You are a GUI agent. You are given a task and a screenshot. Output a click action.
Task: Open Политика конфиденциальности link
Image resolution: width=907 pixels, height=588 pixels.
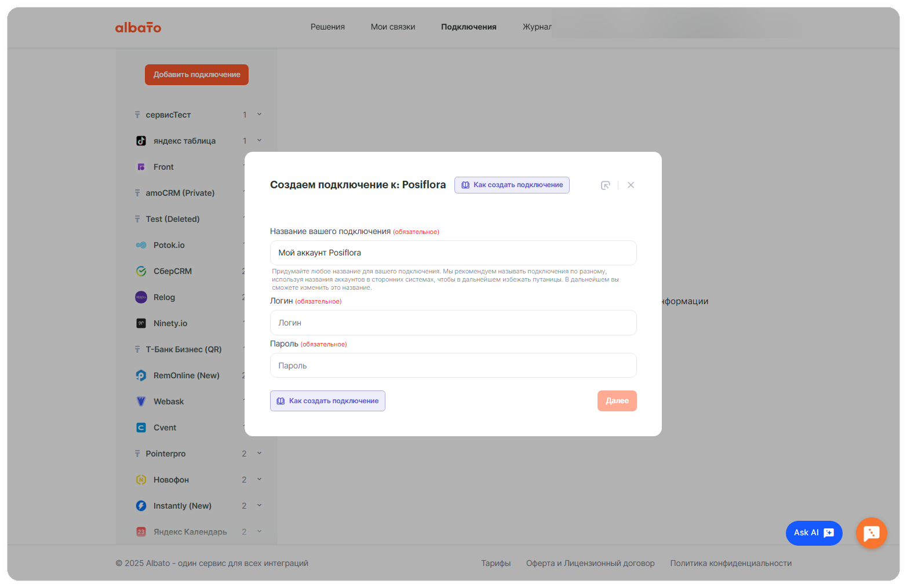point(731,563)
